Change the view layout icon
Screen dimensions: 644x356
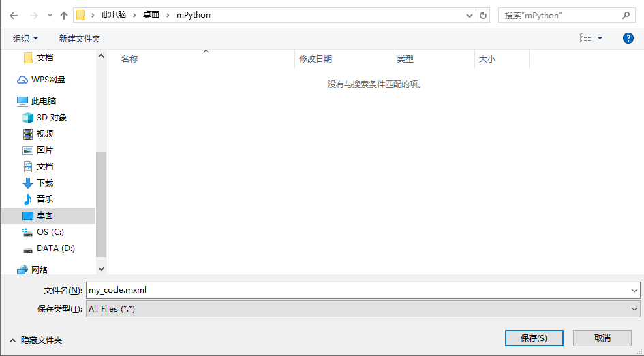pos(585,38)
